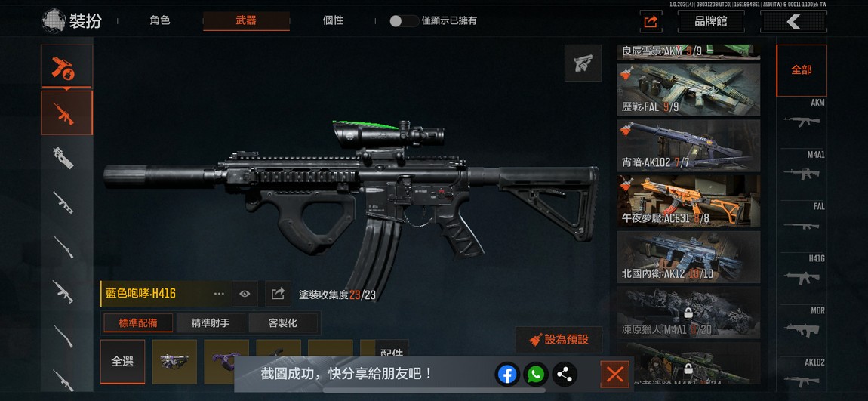Switch to the 精準射手 loadout tab
Image resolution: width=868 pixels, height=401 pixels.
pos(211,323)
